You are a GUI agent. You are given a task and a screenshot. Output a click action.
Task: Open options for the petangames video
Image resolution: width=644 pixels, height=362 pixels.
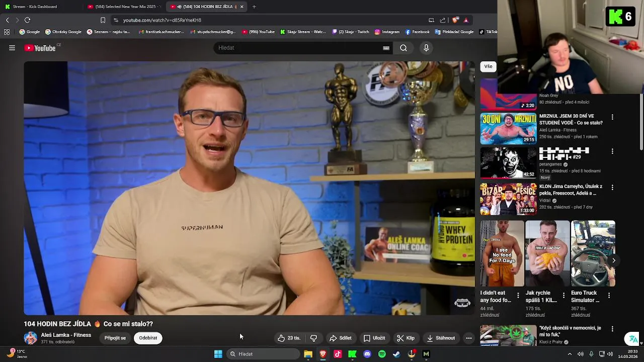[612, 151]
